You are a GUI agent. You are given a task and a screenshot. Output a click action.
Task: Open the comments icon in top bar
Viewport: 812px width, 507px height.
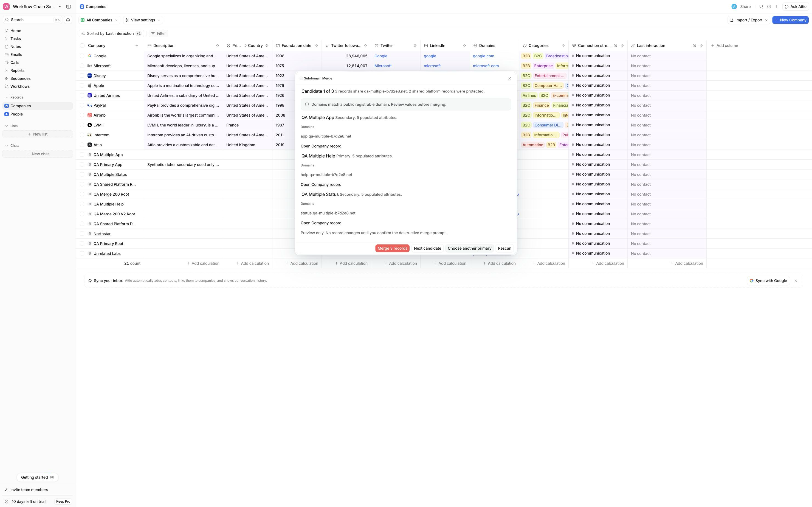(x=761, y=7)
